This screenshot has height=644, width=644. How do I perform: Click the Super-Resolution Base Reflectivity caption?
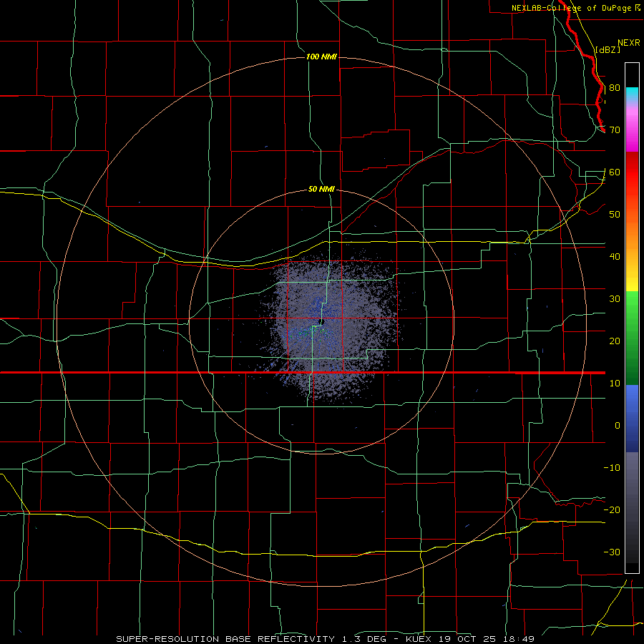[325, 639]
